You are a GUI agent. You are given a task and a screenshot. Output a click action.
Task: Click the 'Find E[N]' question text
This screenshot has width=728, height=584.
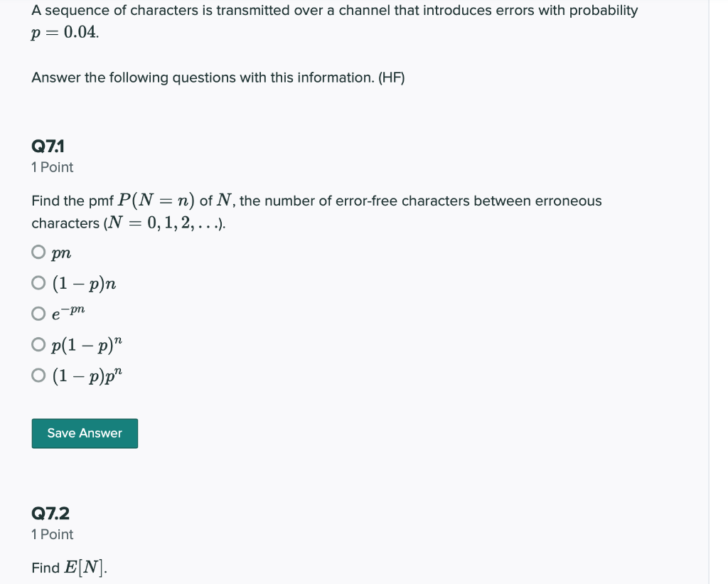click(68, 567)
